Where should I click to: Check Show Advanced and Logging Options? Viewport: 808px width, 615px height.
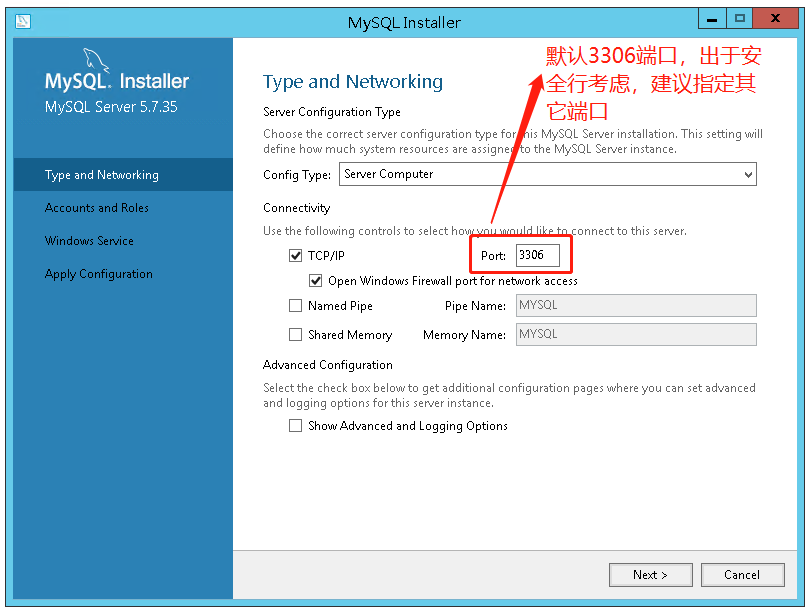click(x=295, y=425)
